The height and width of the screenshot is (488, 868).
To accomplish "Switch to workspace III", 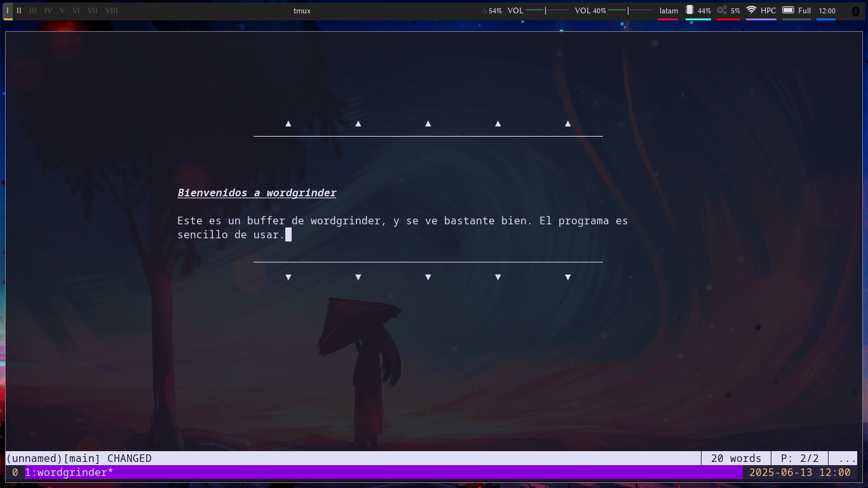I will click(33, 11).
